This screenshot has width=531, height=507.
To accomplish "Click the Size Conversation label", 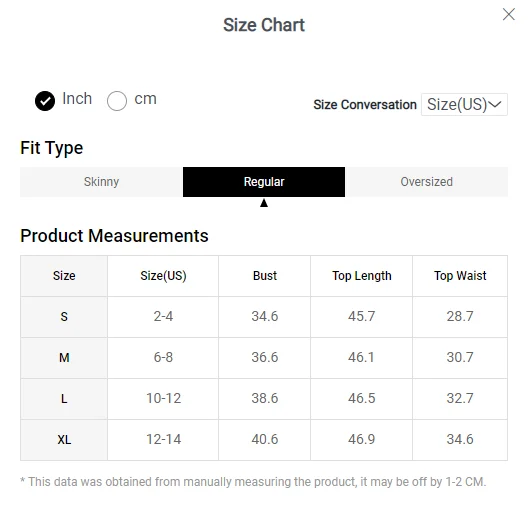I will click(365, 105).
